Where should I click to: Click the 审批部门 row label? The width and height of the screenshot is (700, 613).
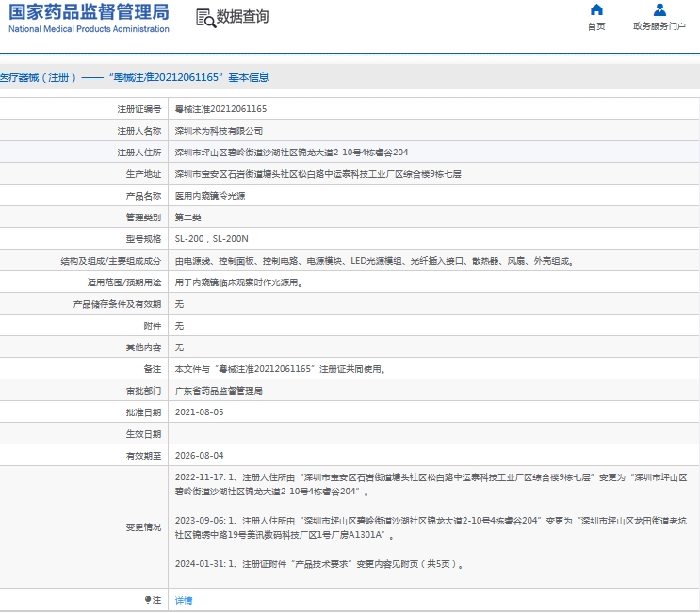coord(143,391)
